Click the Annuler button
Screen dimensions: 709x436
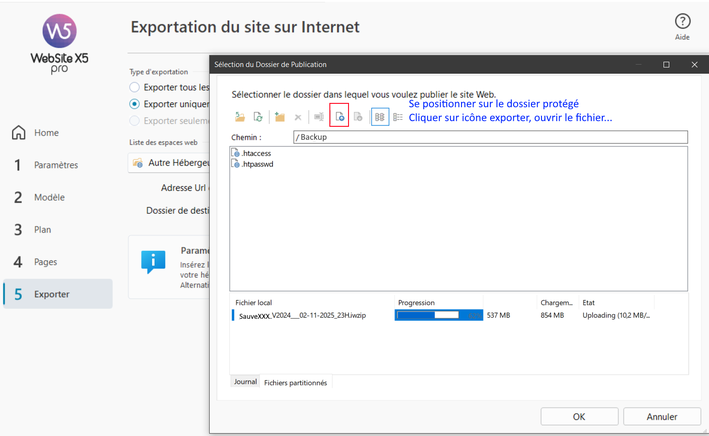(x=661, y=416)
